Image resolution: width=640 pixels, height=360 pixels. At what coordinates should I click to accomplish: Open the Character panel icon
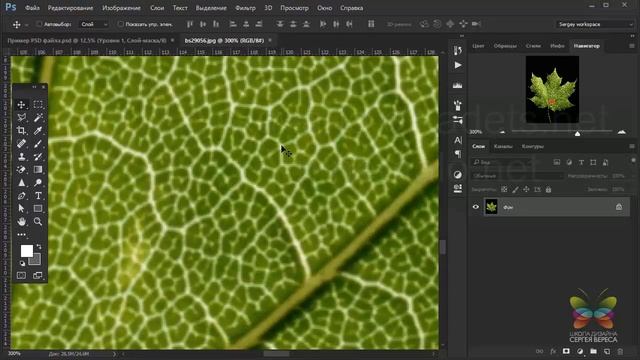[458, 140]
